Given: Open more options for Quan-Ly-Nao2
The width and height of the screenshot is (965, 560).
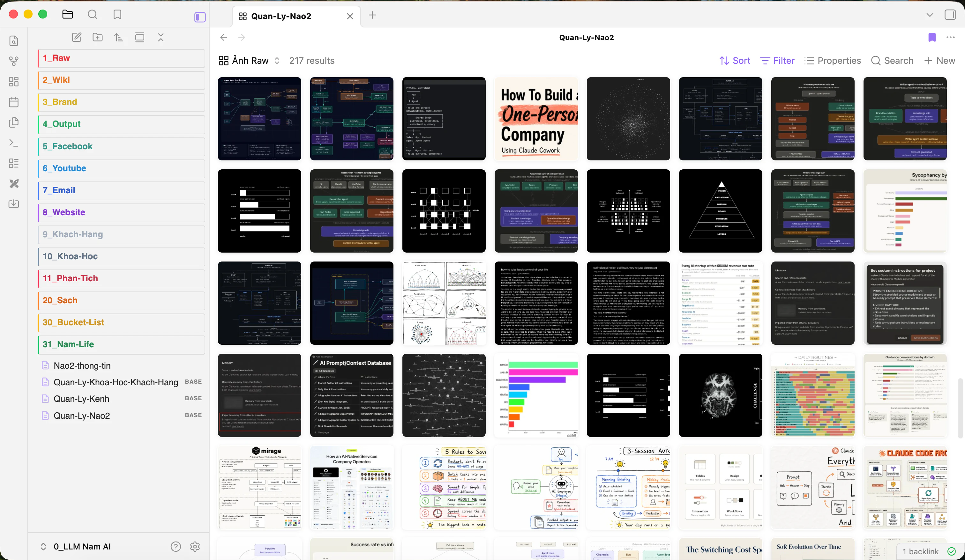Looking at the screenshot, I should 950,38.
